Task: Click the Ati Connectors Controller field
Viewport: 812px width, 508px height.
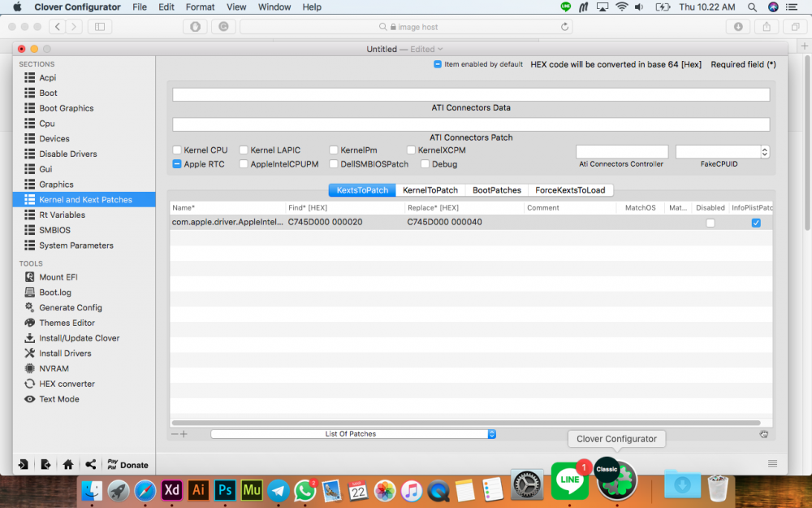Action: [622, 151]
